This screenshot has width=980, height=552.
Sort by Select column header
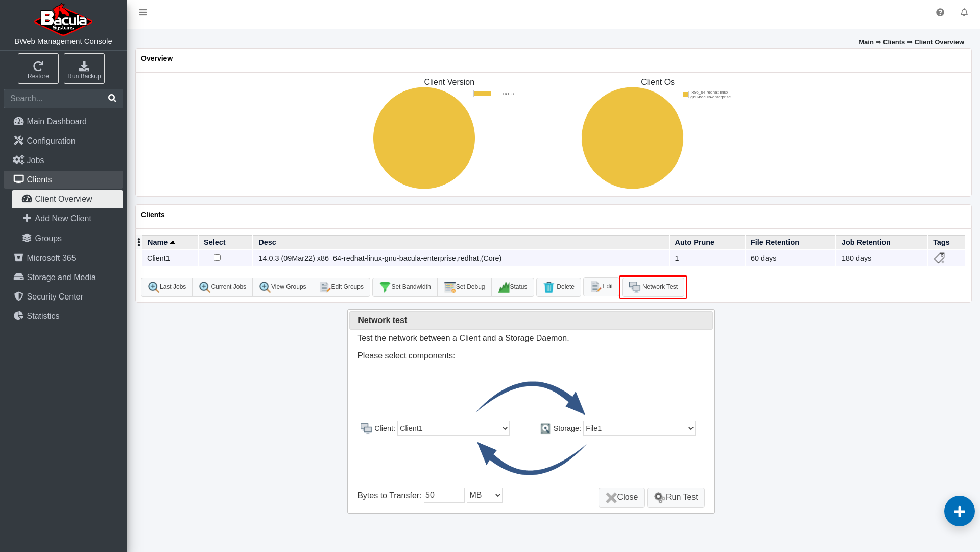point(225,242)
